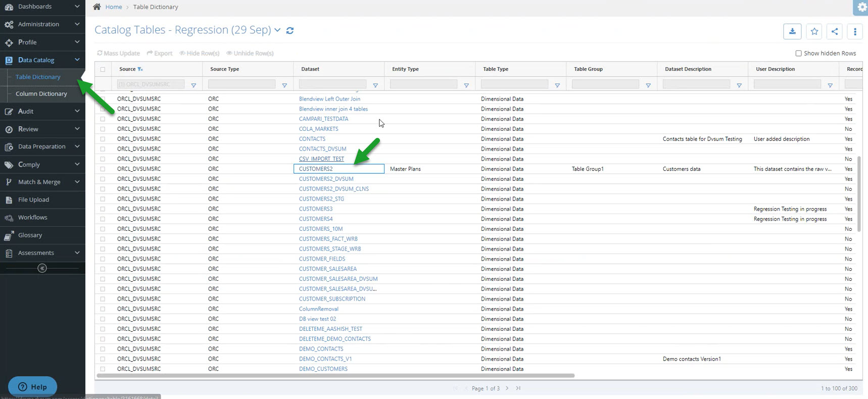This screenshot has height=399, width=868.
Task: Click the Unhide Row(s) button
Action: click(x=250, y=53)
